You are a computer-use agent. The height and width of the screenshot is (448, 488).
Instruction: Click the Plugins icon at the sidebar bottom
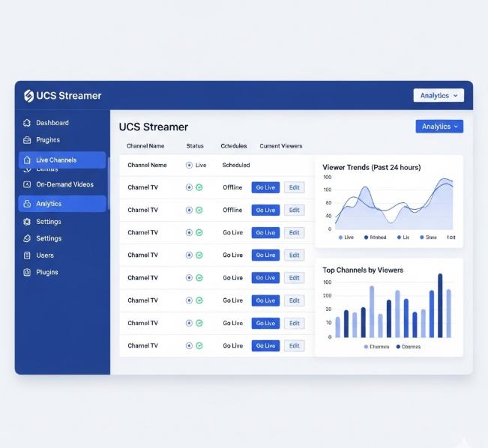(27, 273)
